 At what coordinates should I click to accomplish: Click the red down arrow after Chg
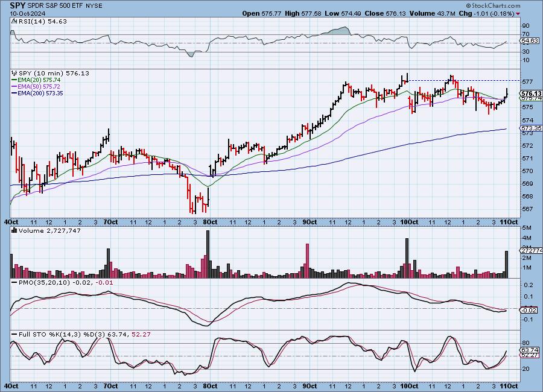[518, 14]
